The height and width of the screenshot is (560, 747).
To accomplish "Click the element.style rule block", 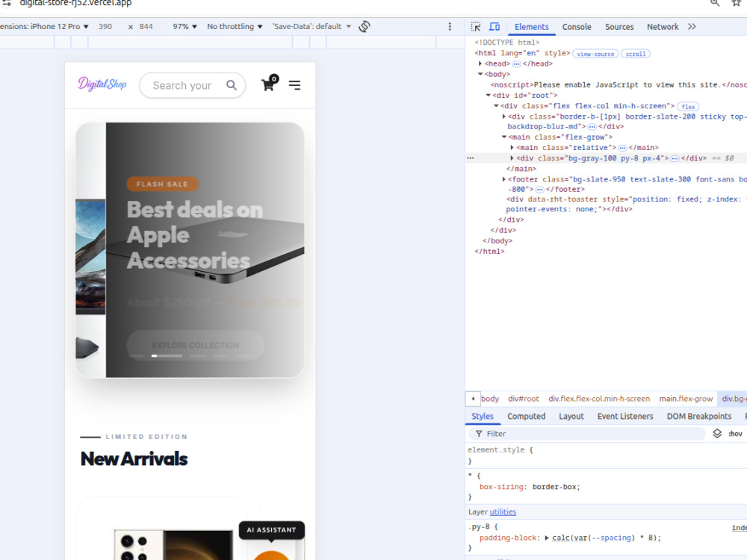I will [x=606, y=455].
